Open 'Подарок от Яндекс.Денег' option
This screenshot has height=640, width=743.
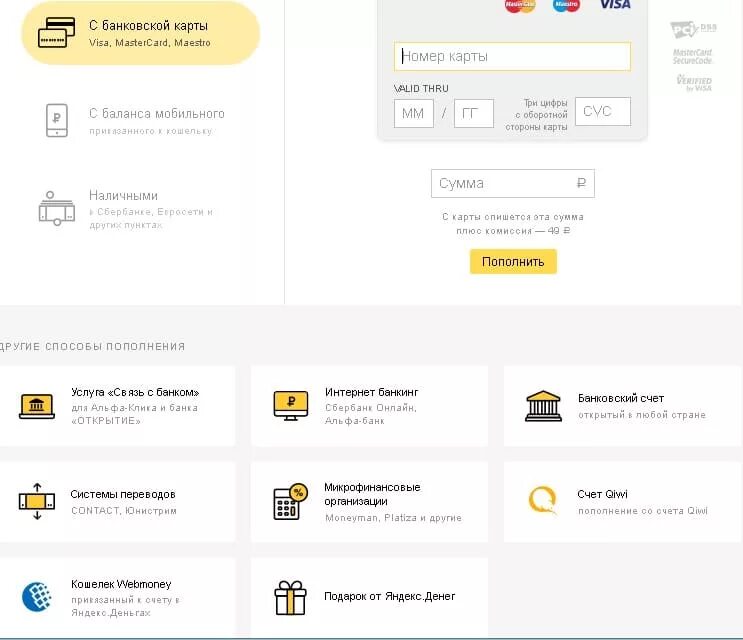click(x=369, y=598)
